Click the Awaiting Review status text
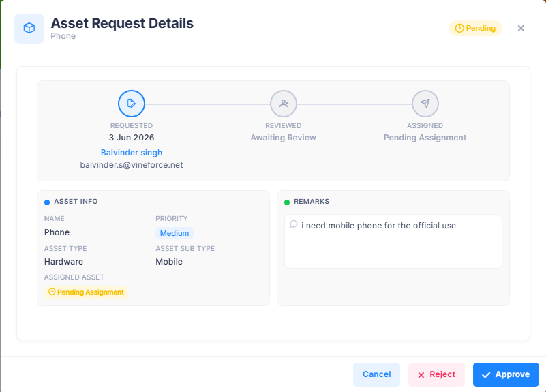 click(x=283, y=138)
